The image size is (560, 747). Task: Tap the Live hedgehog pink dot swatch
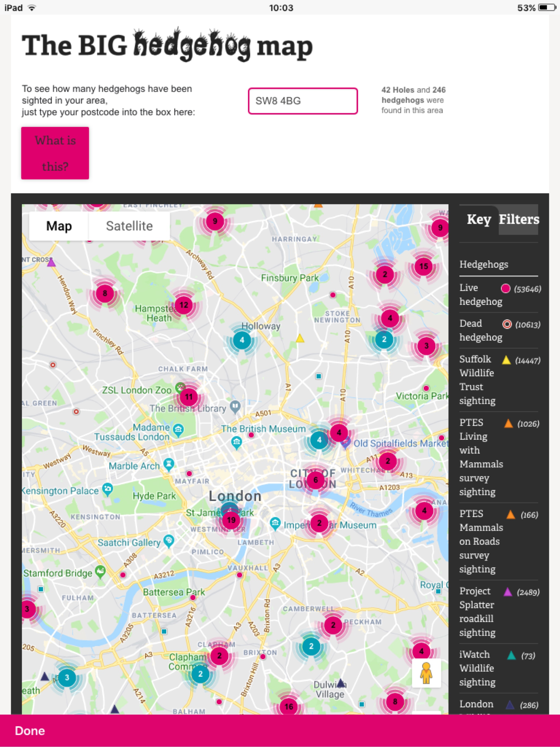tap(505, 288)
